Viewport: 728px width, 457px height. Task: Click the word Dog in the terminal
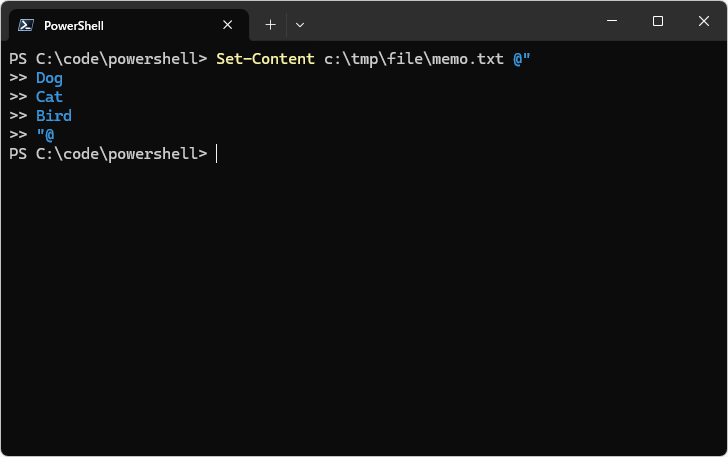point(49,78)
